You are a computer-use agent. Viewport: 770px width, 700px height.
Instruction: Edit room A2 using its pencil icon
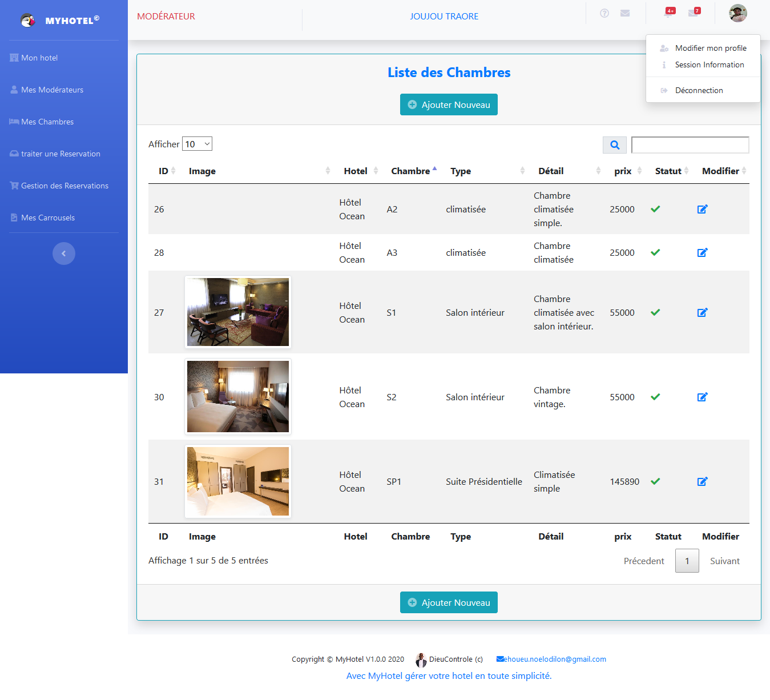(702, 209)
